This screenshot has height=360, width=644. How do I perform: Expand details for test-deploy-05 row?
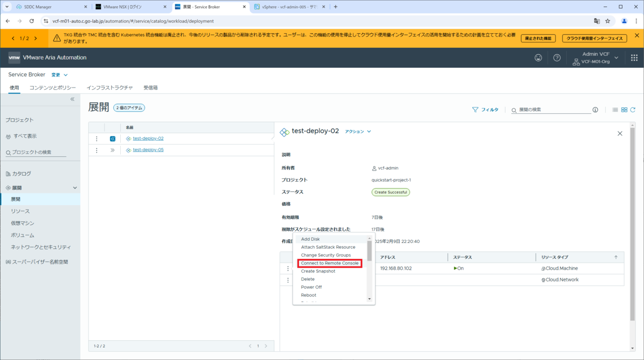(113, 150)
